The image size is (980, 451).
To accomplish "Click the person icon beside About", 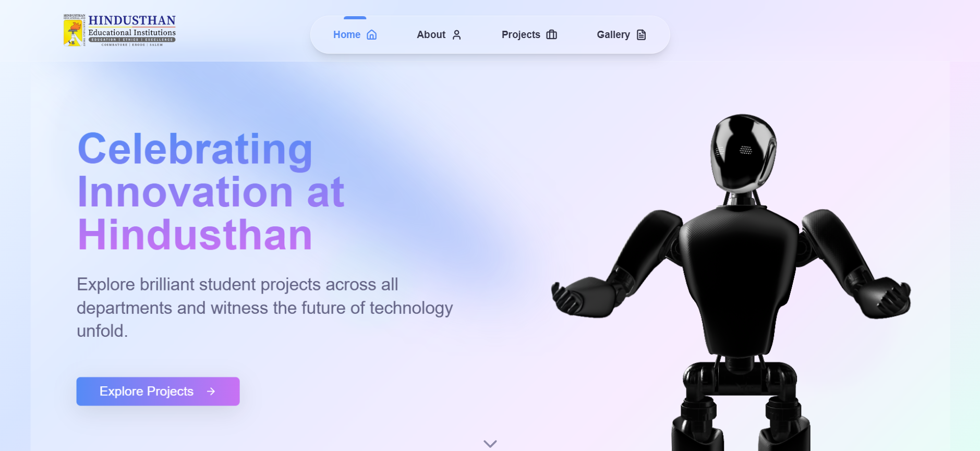I will click(456, 35).
